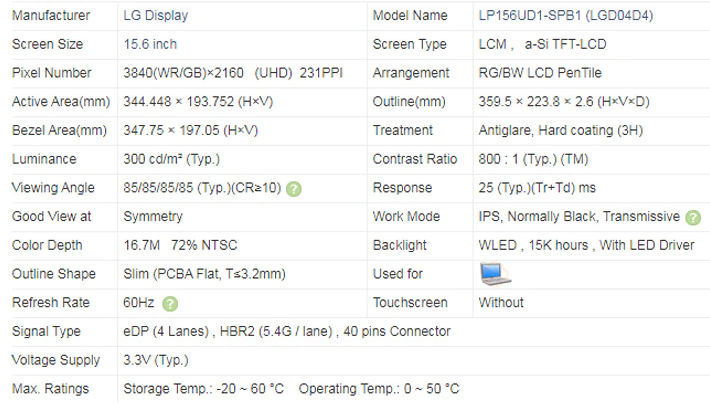Viewport: 710px width, 420px height.
Task: Select the 300 cd/m² luminance value
Action: tap(171, 159)
